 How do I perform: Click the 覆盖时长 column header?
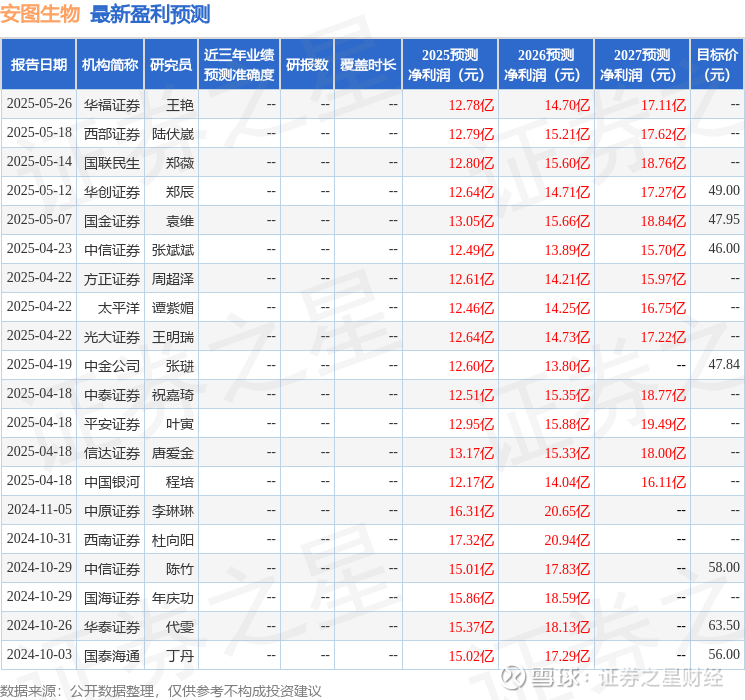tap(368, 64)
